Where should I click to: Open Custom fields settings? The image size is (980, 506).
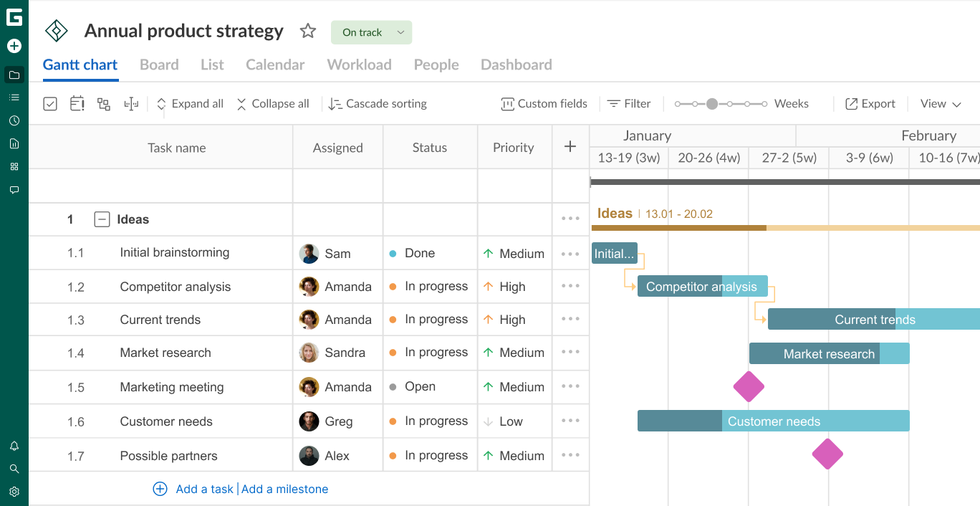[544, 103]
